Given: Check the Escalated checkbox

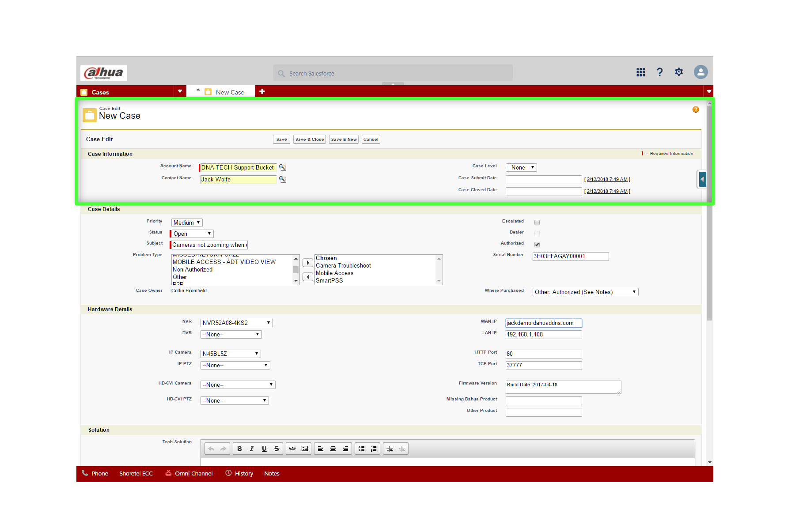Looking at the screenshot, I should (x=537, y=223).
